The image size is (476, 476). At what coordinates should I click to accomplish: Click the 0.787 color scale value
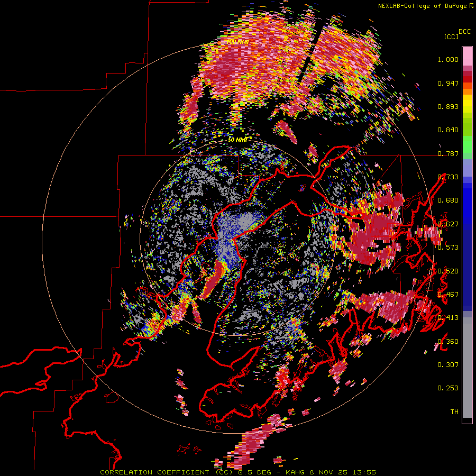pyautogui.click(x=448, y=153)
